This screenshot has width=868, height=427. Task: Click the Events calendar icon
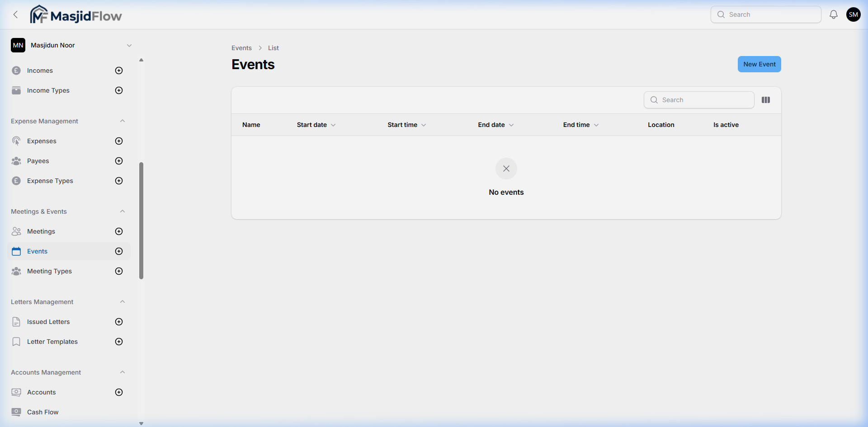pyautogui.click(x=16, y=251)
